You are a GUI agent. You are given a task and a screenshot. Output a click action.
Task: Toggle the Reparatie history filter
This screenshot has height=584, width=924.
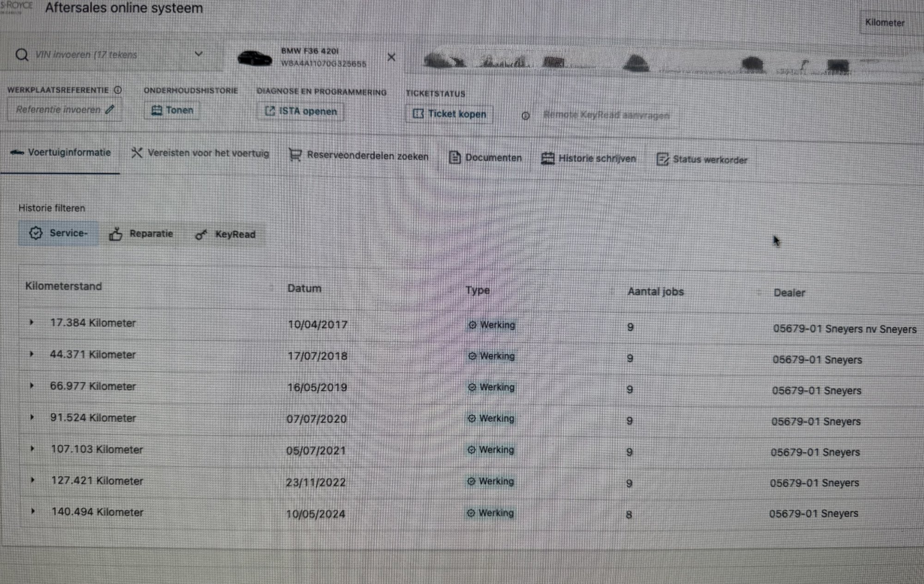pyautogui.click(x=141, y=234)
